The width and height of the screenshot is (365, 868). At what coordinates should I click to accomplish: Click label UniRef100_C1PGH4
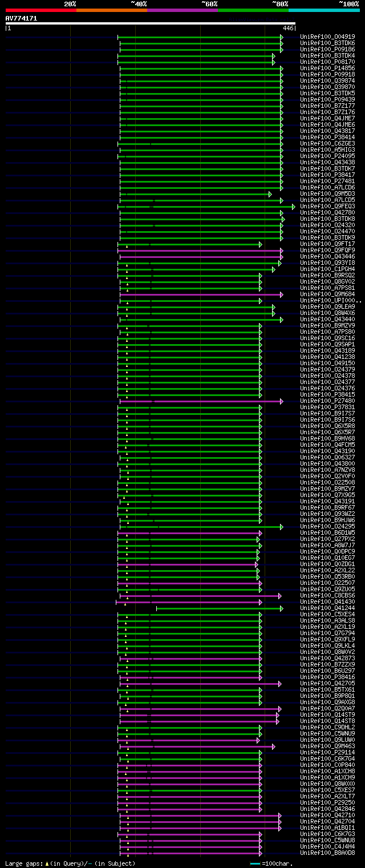tap(328, 269)
